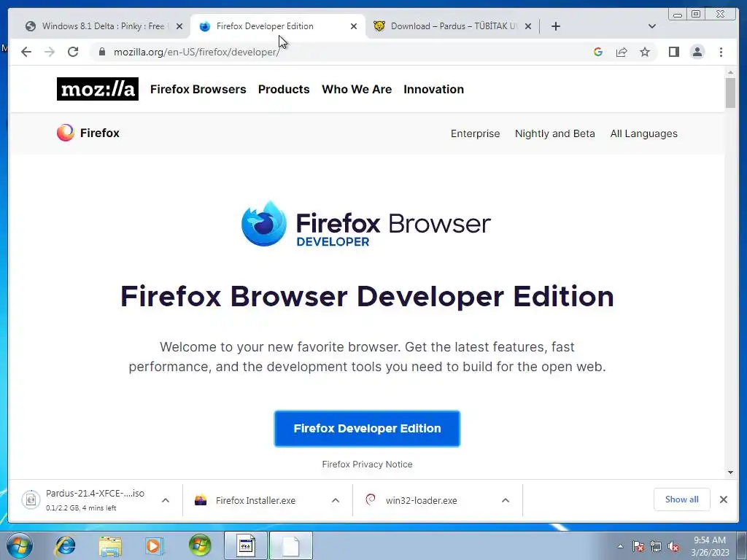Switch to the Download – Pardus tab
The width and height of the screenshot is (747, 560).
point(452,26)
